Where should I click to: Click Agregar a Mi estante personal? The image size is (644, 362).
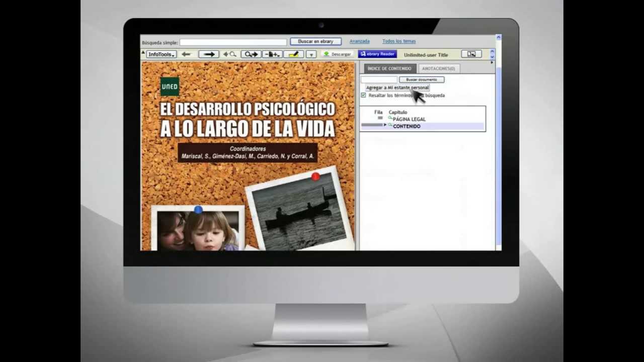397,87
